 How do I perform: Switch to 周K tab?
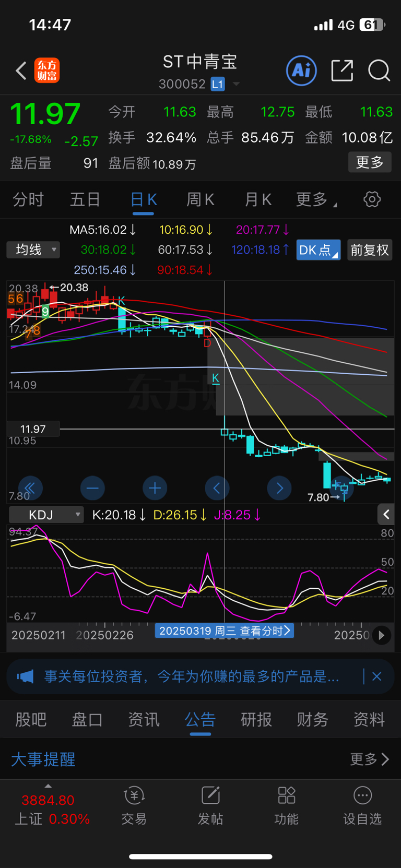[200, 199]
